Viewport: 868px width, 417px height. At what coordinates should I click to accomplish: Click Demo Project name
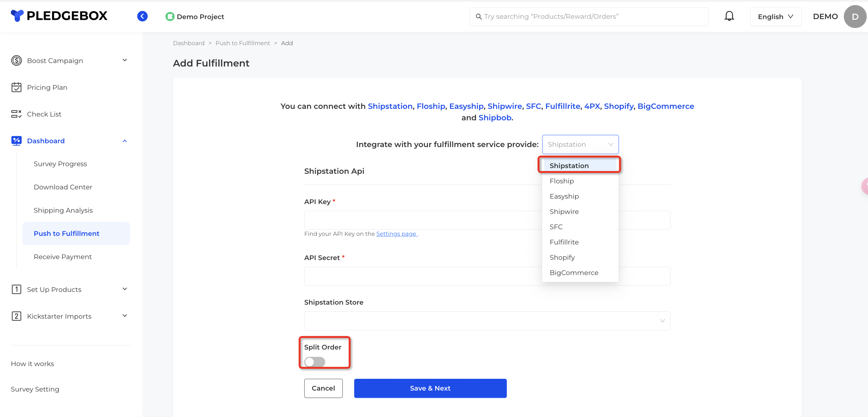pos(200,17)
